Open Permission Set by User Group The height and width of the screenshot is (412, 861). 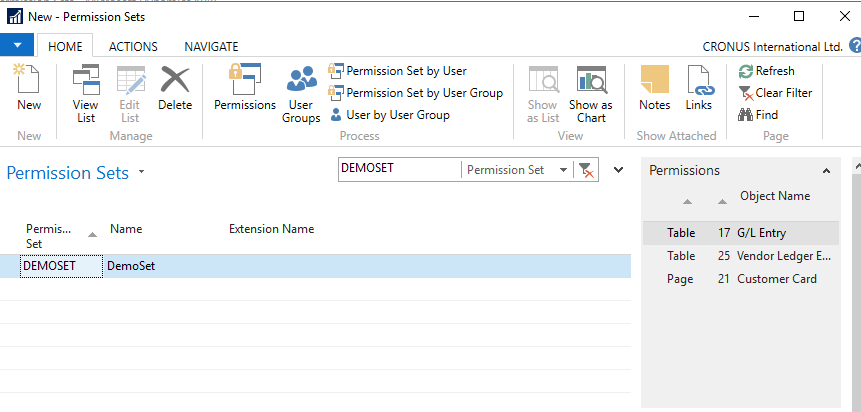(x=415, y=93)
